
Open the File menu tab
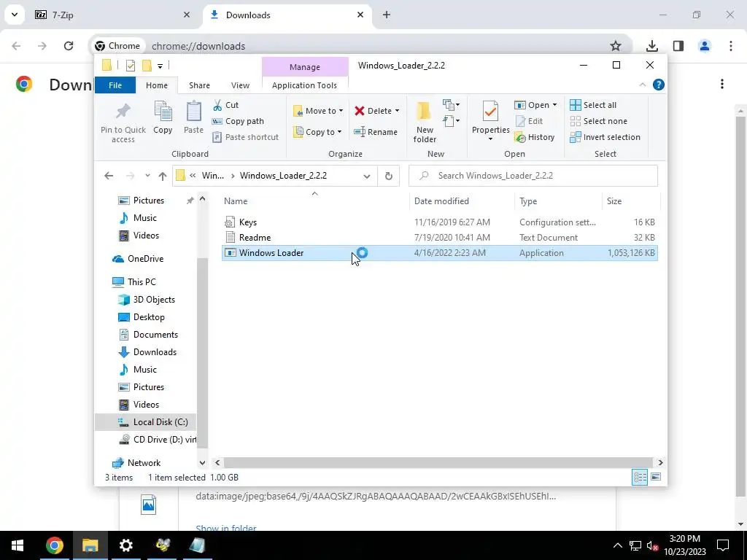115,85
